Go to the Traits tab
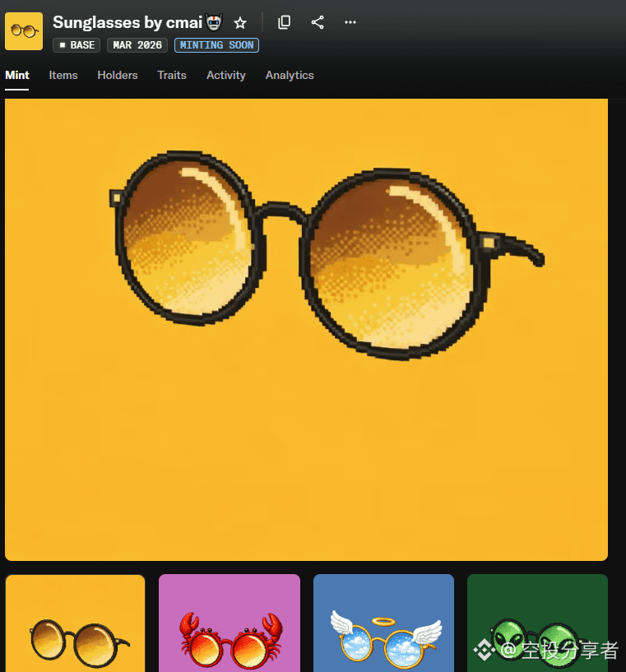This screenshot has width=626, height=672. [x=172, y=75]
